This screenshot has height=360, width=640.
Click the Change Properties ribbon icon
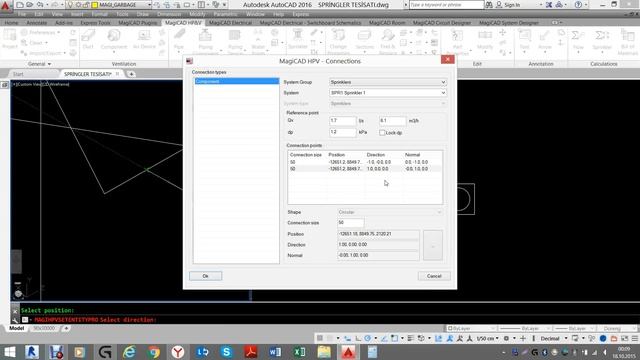click(338, 42)
